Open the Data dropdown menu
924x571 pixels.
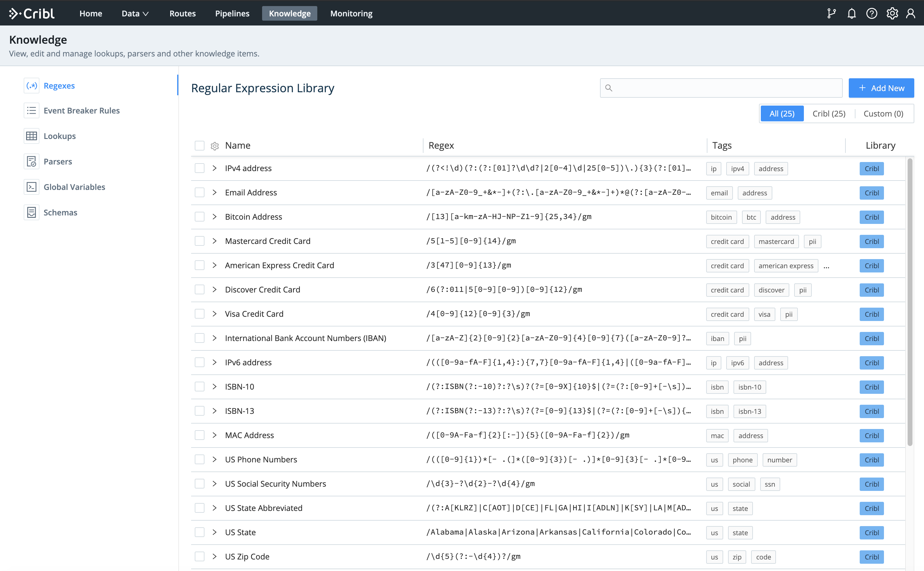pos(135,14)
